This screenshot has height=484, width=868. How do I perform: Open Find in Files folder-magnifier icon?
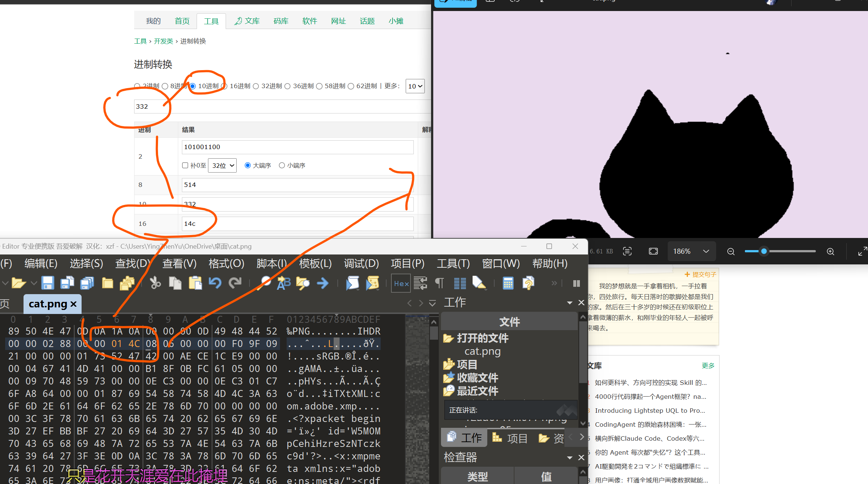pos(303,283)
